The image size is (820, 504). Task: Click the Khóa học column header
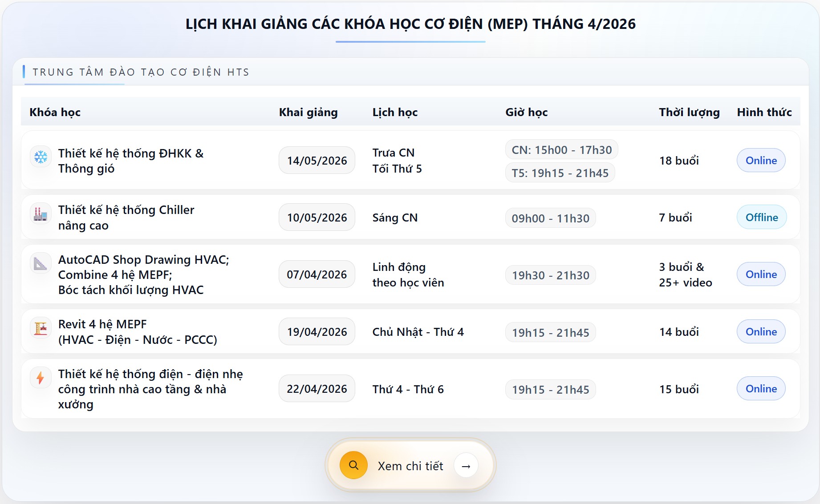(55, 112)
